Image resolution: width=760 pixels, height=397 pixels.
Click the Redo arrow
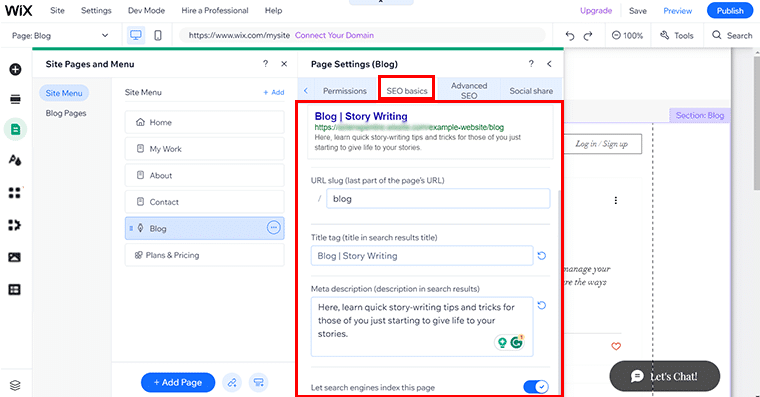[588, 35]
